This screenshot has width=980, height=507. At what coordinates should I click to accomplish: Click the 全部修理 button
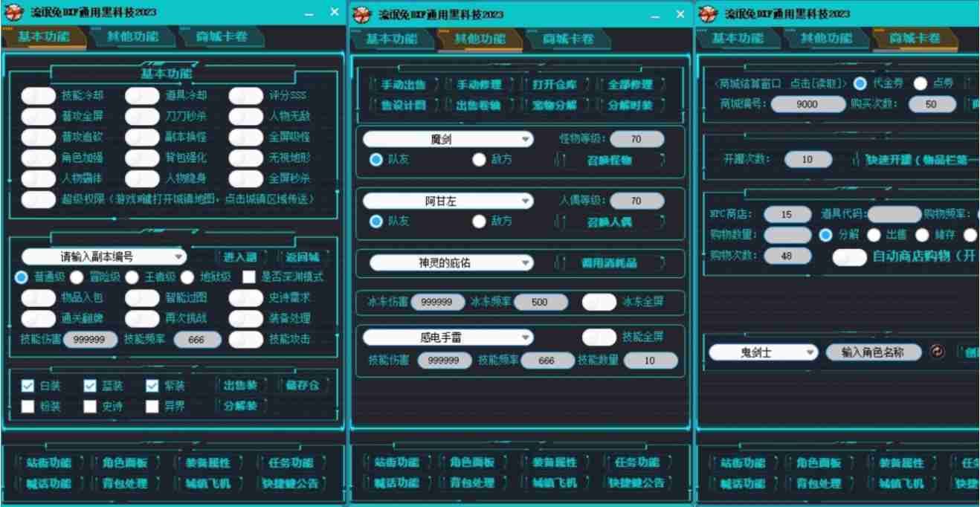pos(630,85)
